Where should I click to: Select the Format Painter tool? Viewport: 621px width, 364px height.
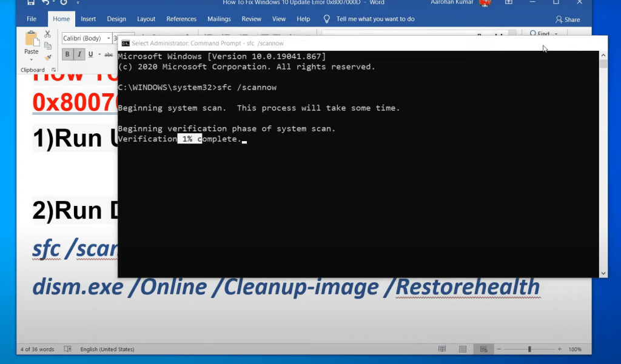(x=48, y=56)
